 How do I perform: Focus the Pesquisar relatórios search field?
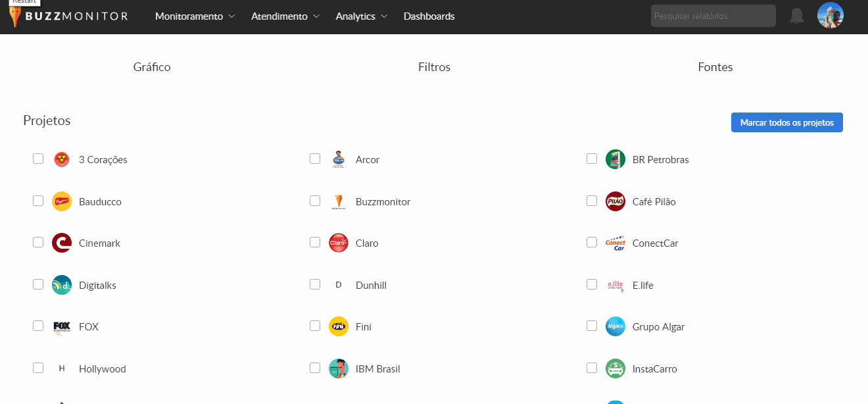[x=713, y=16]
